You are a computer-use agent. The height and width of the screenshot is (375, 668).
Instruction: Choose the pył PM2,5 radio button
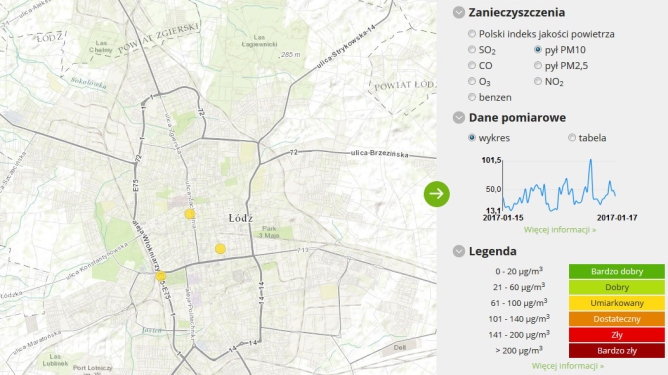(538, 65)
